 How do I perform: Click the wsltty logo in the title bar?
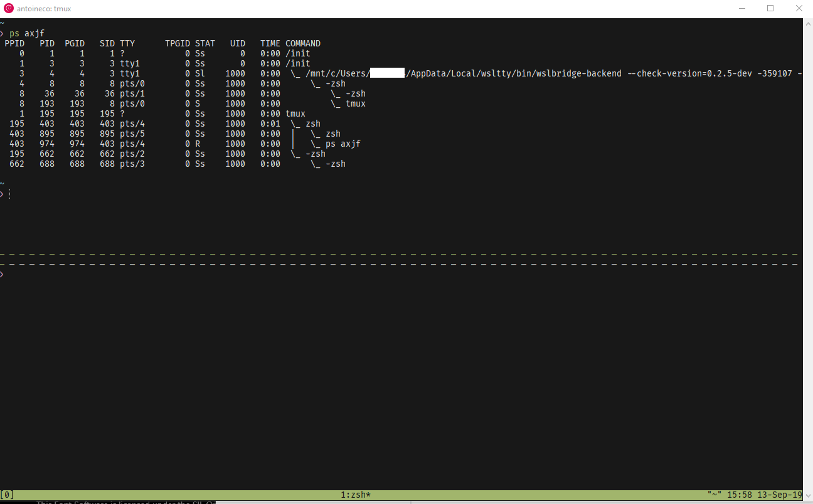8,8
